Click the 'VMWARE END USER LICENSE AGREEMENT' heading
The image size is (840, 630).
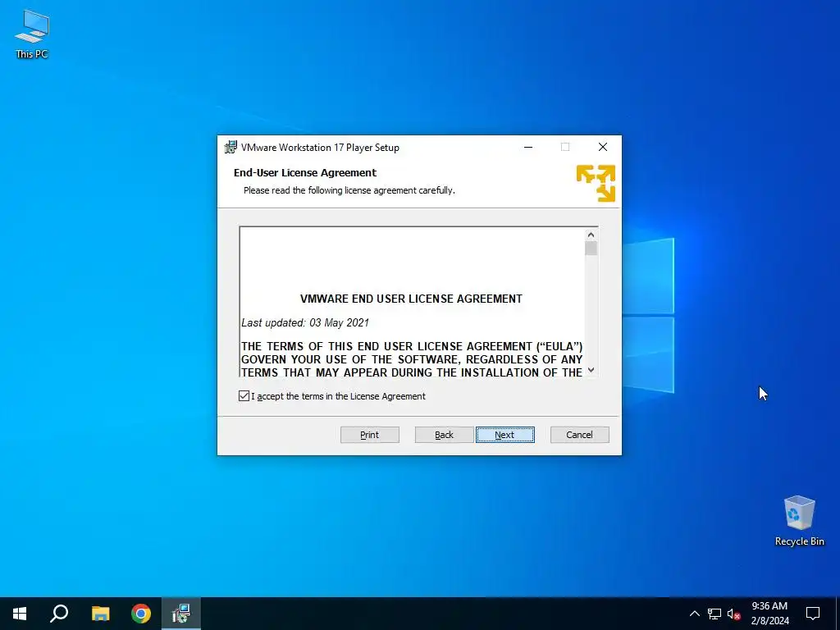(x=411, y=299)
